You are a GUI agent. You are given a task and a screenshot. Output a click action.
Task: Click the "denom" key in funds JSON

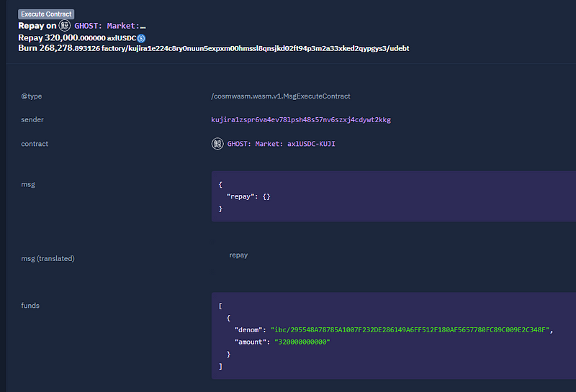coord(248,329)
